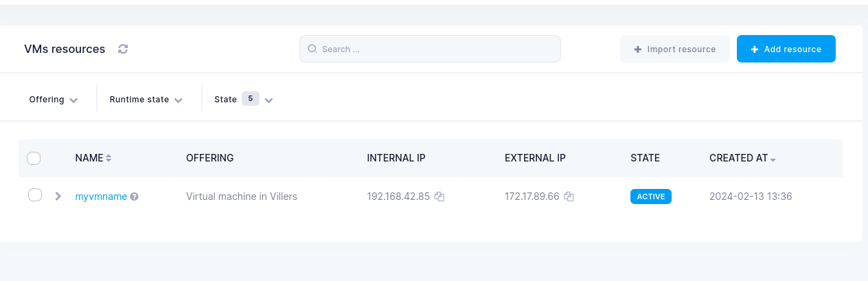
Task: Open the myvmname resource link
Action: 101,196
